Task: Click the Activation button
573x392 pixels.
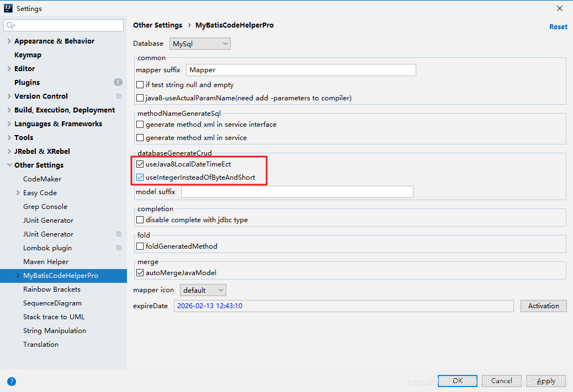Action: (543, 306)
